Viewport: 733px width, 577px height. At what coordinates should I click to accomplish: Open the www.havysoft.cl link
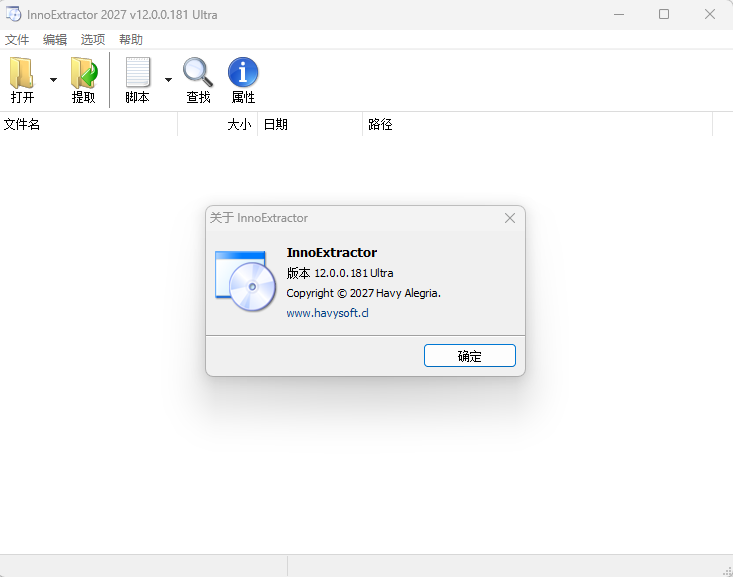tap(327, 313)
